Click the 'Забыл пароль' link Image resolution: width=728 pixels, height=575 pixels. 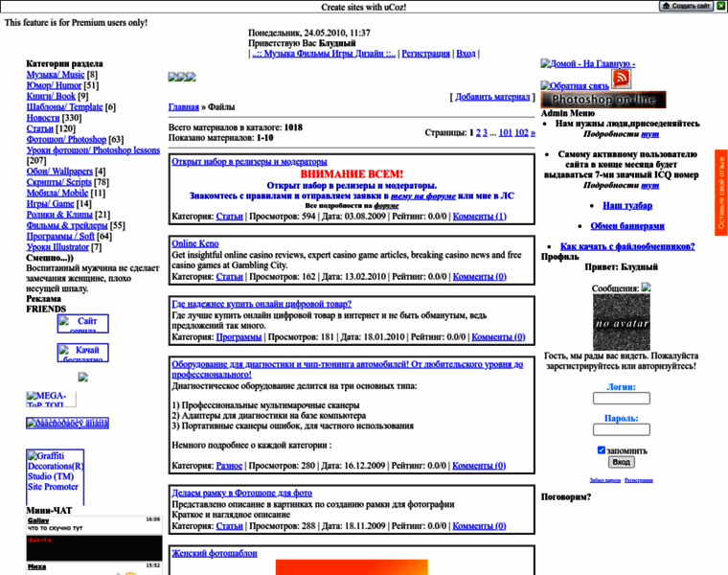pyautogui.click(x=605, y=480)
